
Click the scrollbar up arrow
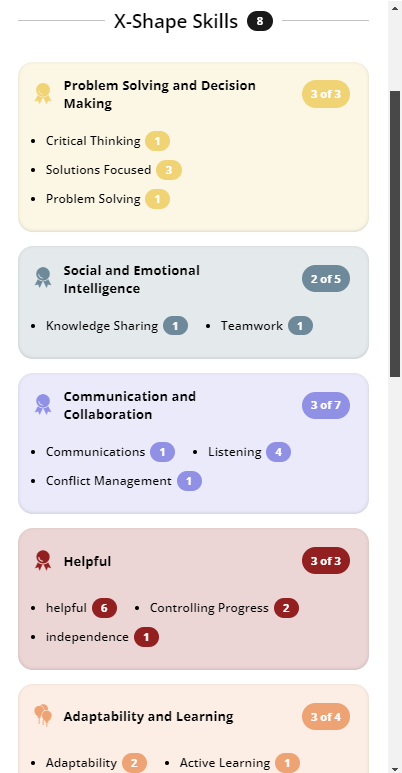395,8
